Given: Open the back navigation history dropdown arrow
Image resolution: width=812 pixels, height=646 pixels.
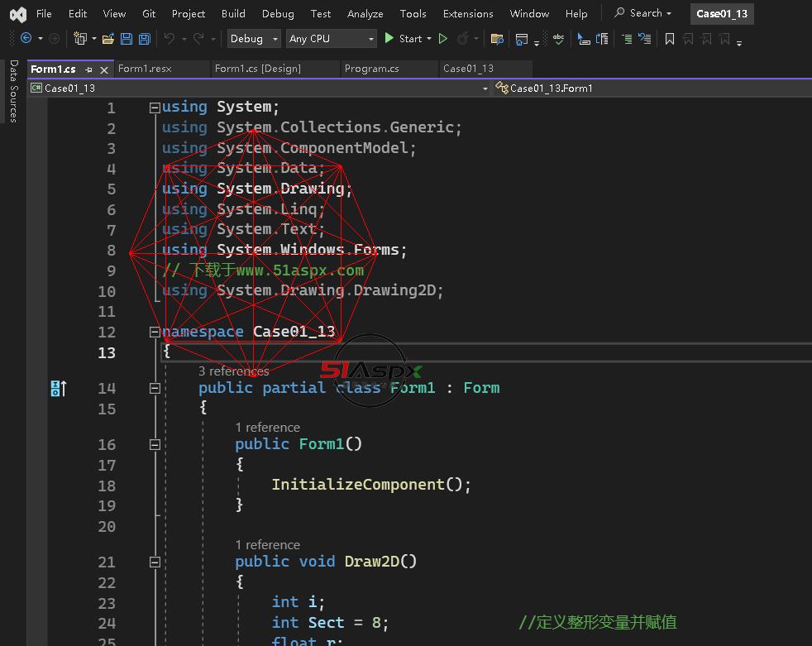Looking at the screenshot, I should point(40,39).
